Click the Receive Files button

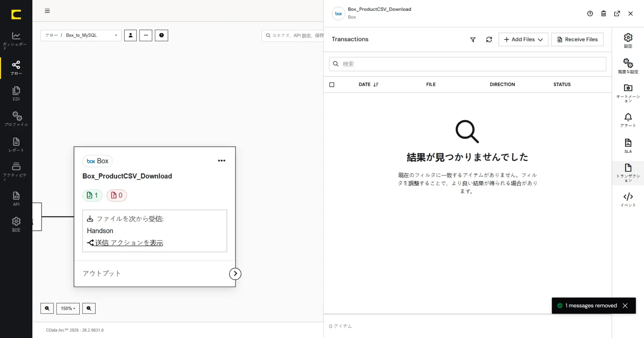(577, 39)
